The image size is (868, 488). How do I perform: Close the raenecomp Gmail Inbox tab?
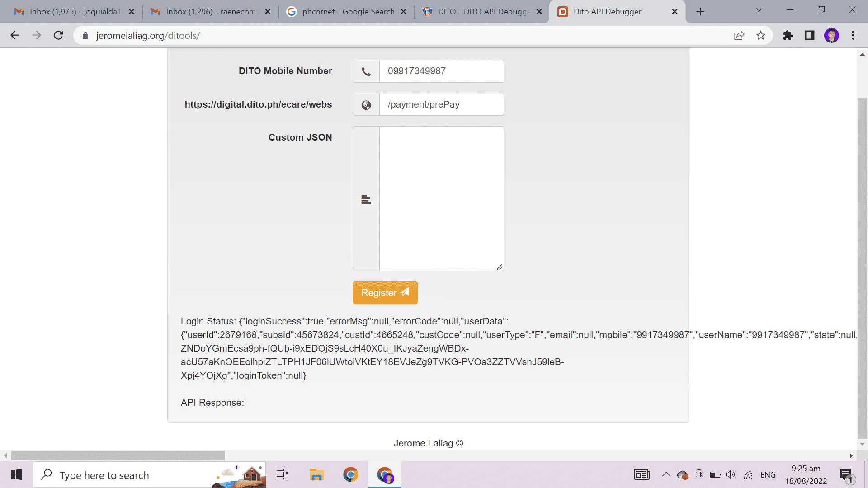pos(268,12)
